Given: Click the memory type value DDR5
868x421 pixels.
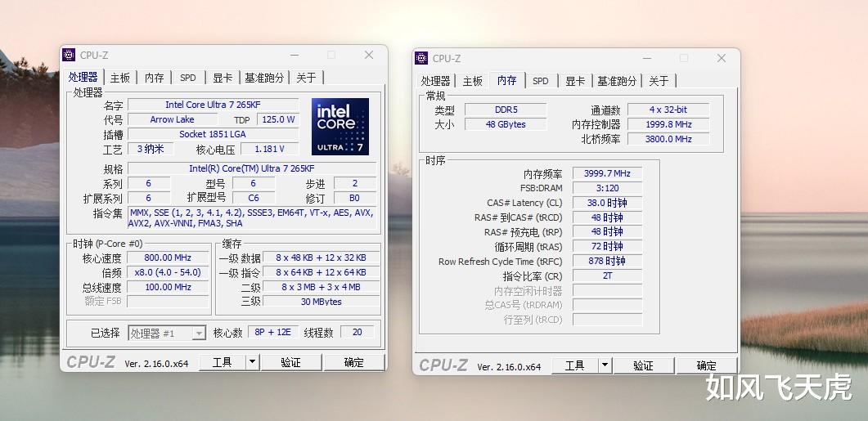Looking at the screenshot, I should tap(506, 110).
